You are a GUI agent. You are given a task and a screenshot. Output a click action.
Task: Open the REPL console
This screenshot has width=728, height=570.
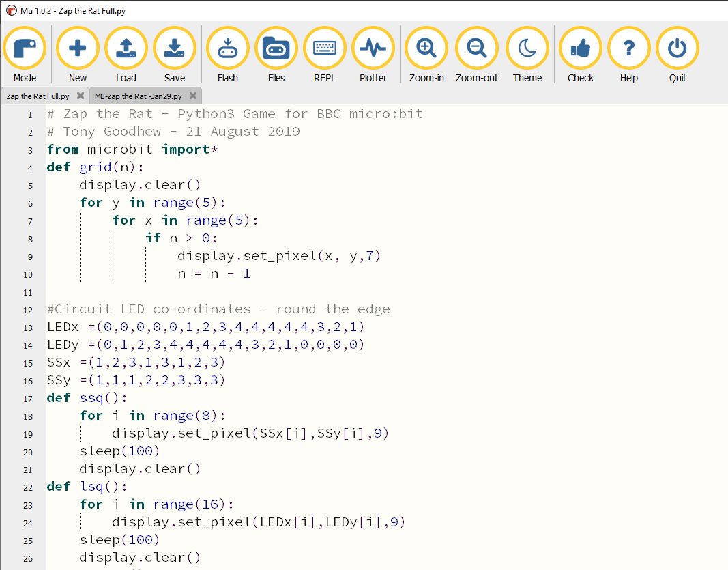click(325, 49)
